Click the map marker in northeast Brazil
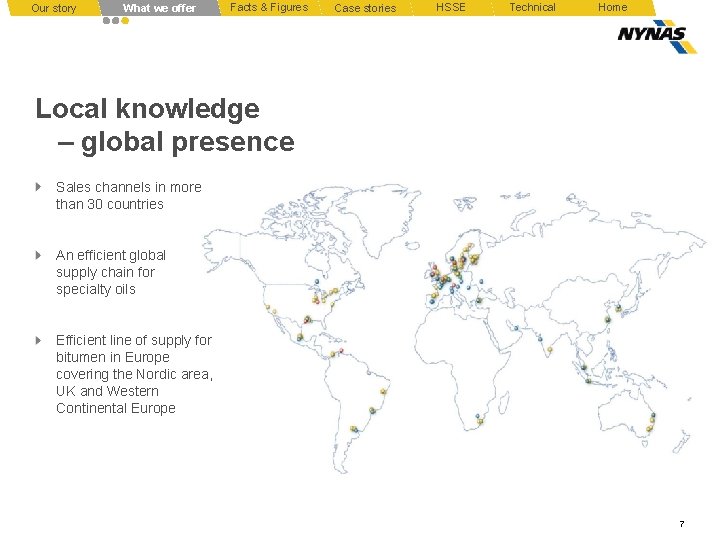This screenshot has width=720, height=540. [x=383, y=392]
